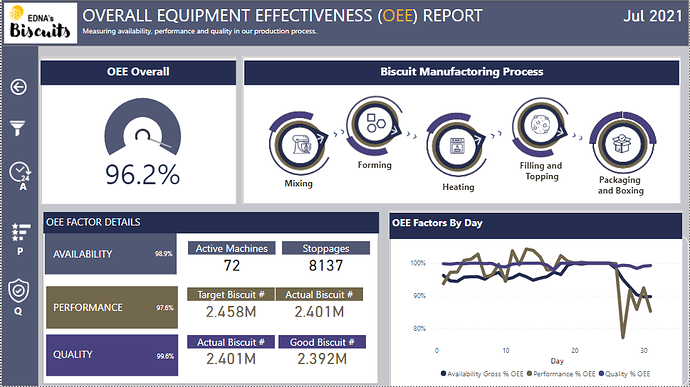
Task: Click the Target Biscuit value 2.458M
Action: pyautogui.click(x=231, y=312)
